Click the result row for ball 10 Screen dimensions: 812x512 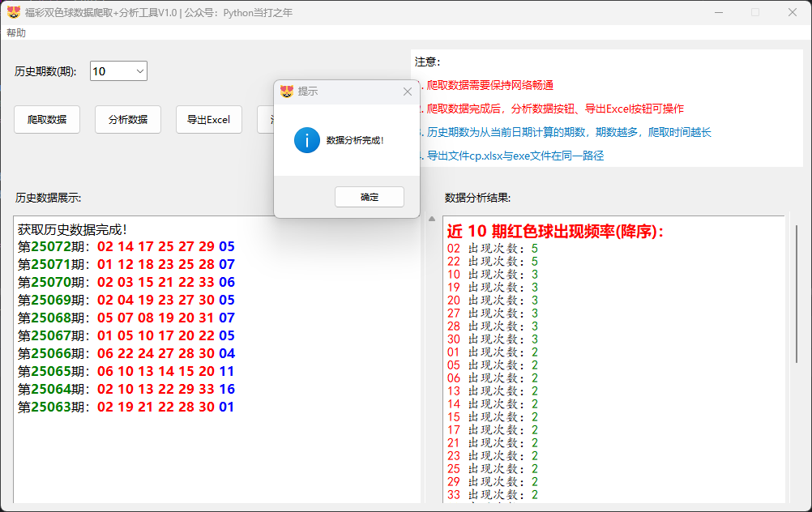(x=493, y=275)
